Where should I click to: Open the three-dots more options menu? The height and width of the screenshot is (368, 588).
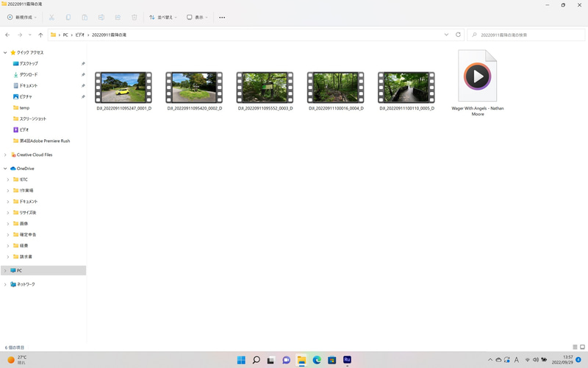tap(222, 17)
